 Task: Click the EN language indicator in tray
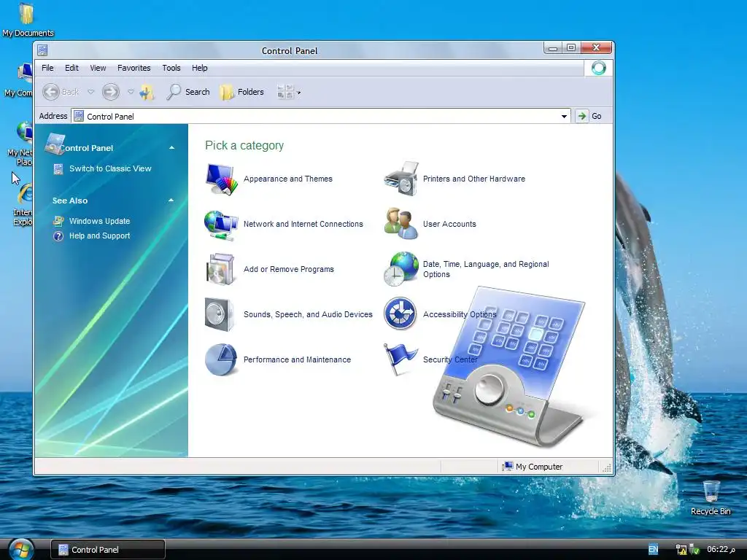653,550
